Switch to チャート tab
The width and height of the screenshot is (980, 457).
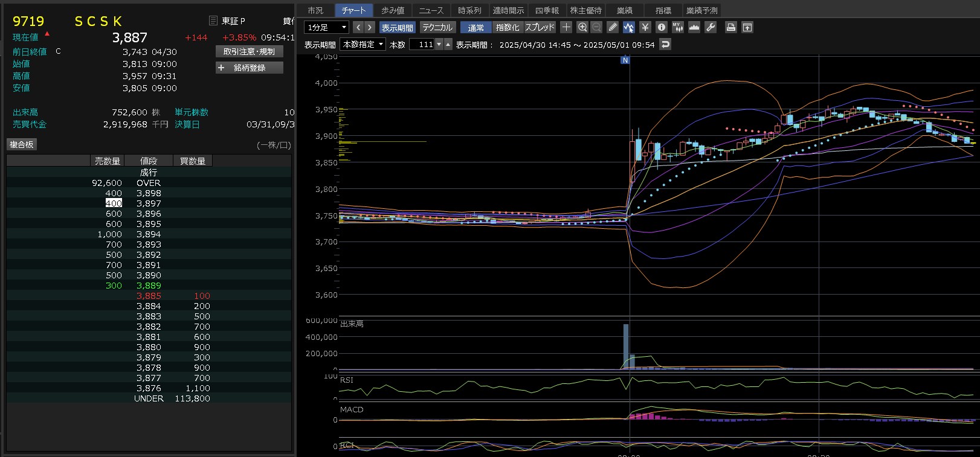point(354,10)
